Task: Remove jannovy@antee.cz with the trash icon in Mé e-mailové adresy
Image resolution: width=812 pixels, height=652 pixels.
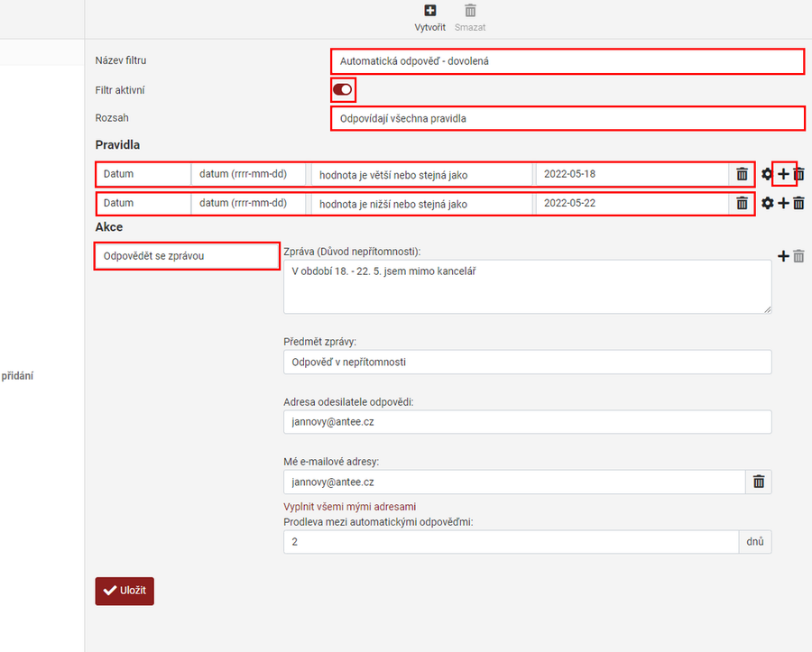Action: (x=759, y=482)
